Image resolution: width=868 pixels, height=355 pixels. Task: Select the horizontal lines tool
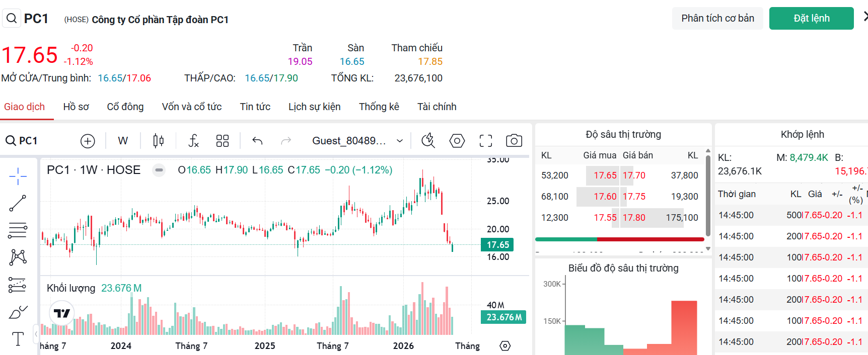point(18,230)
